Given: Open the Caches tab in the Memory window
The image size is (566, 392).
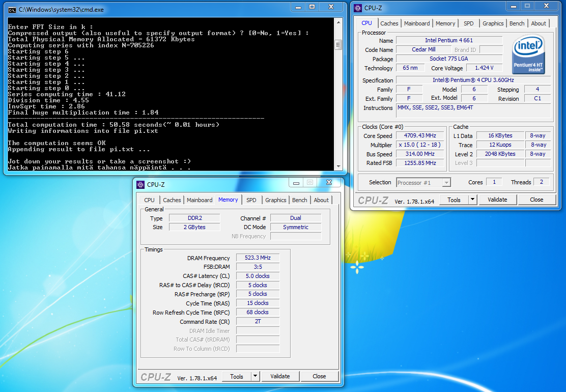Looking at the screenshot, I should 172,200.
